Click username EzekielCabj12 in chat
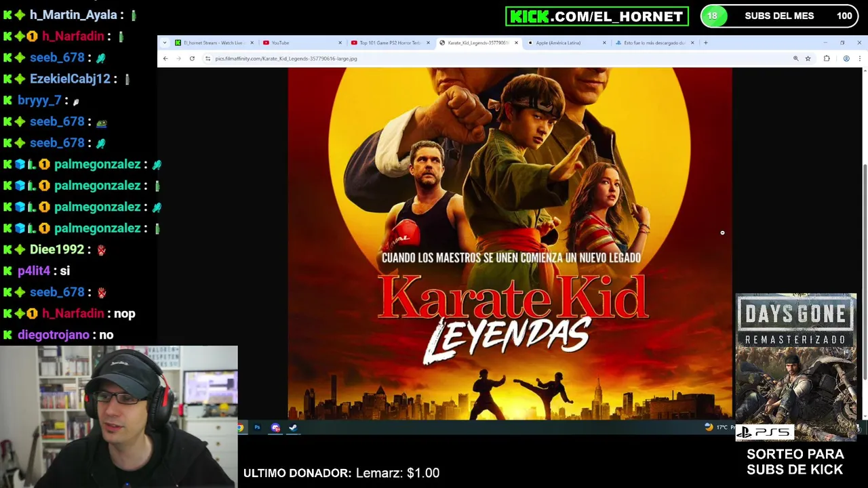The height and width of the screenshot is (488, 868). coord(70,79)
